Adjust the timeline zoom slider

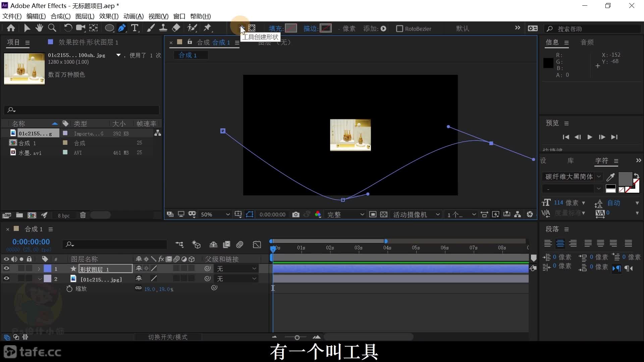click(297, 337)
